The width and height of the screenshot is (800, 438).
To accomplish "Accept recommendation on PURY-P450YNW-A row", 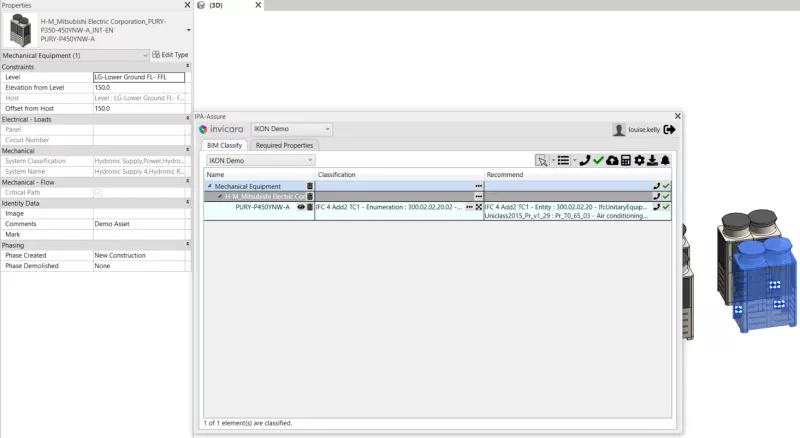I will click(666, 207).
